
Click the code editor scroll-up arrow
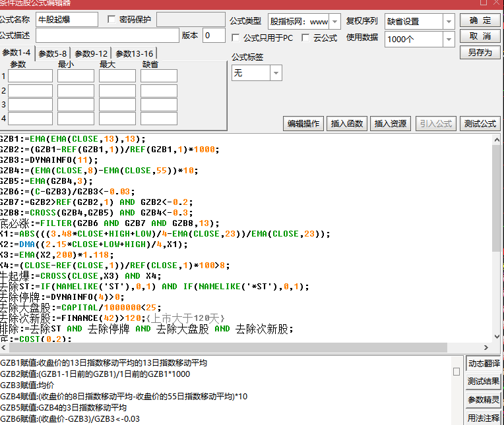497,140
